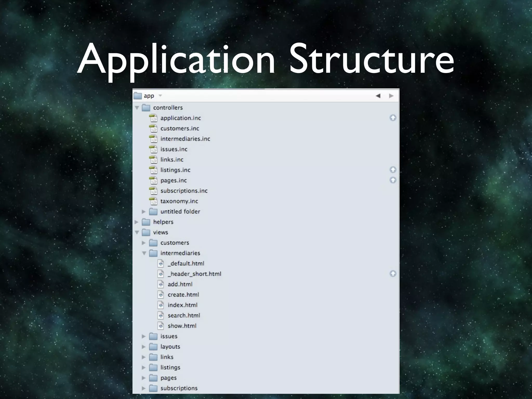The height and width of the screenshot is (399, 532).
Task: Select the create.html file icon
Action: (161, 295)
